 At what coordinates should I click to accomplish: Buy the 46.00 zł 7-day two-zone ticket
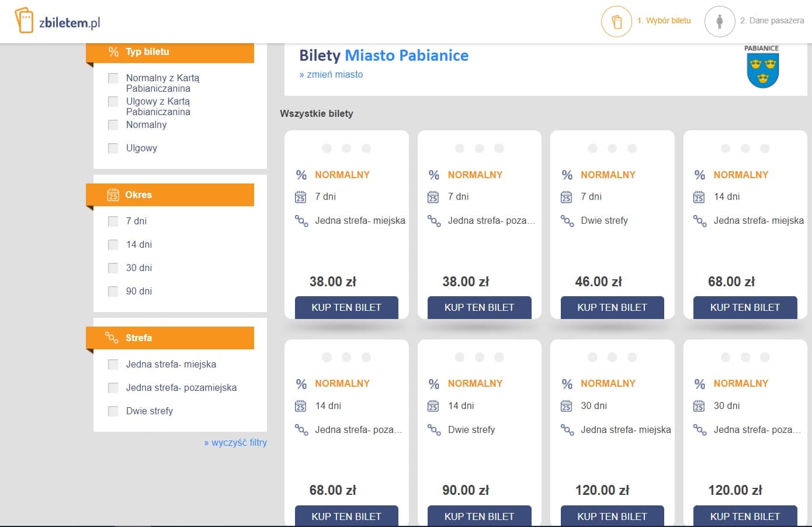[x=612, y=307]
